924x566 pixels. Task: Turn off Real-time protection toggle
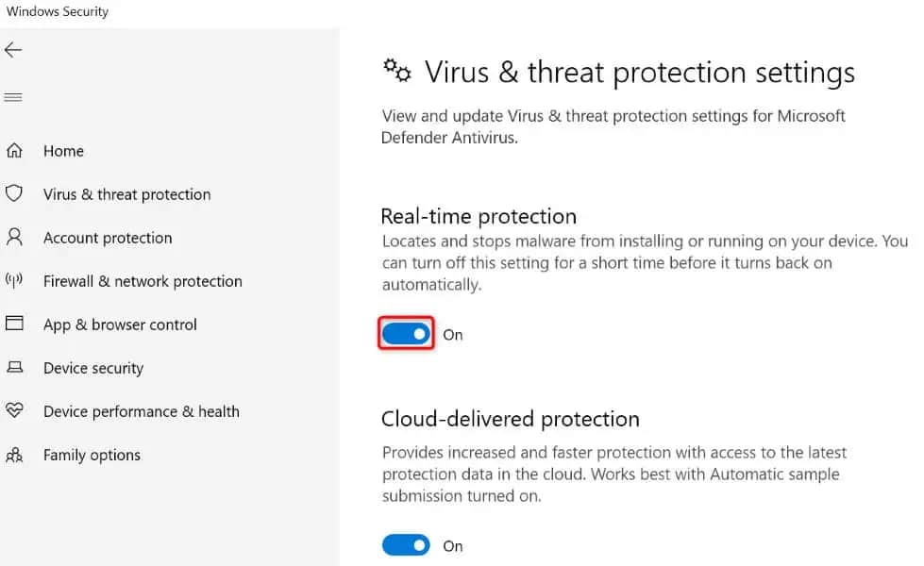point(406,334)
